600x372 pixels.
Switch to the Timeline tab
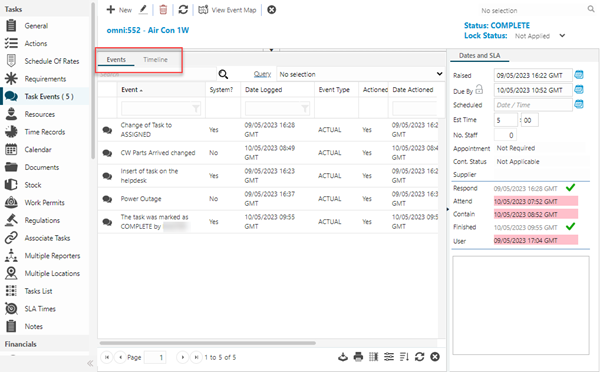(155, 59)
